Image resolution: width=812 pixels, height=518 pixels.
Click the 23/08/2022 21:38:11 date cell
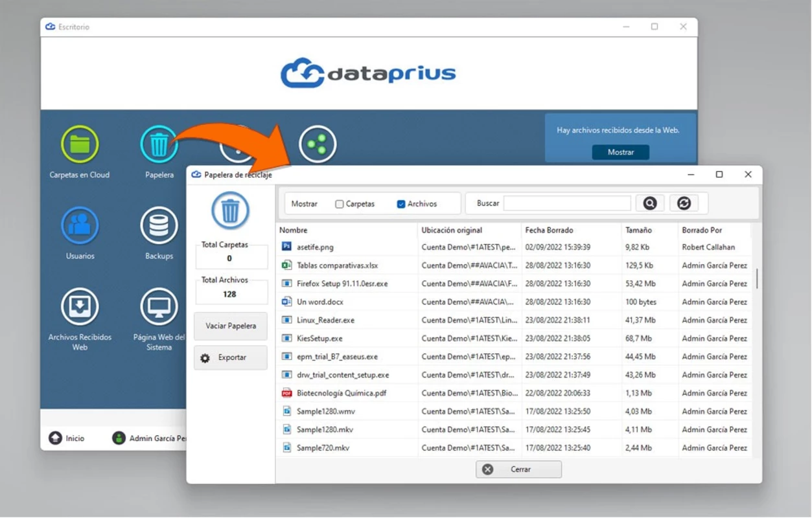pyautogui.click(x=558, y=320)
